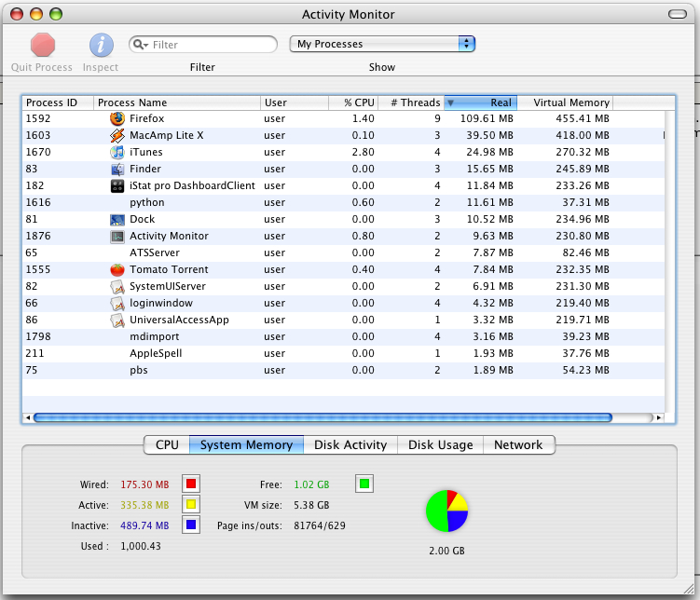Image resolution: width=700 pixels, height=600 pixels.
Task: Click the VM size 5.38 GB value
Action: click(311, 505)
